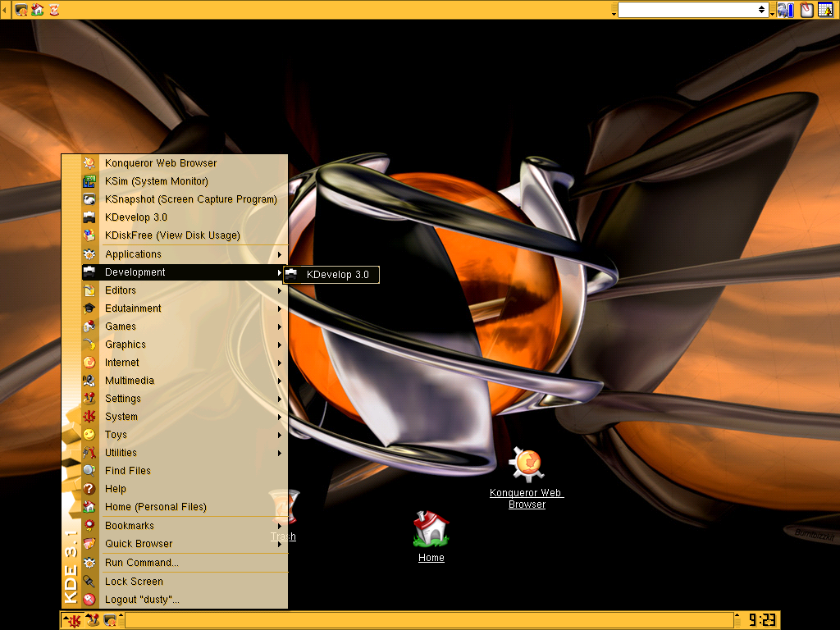Screen dimensions: 840x630
Task: Open the calendar reminder tray icon
Action: (x=825, y=10)
